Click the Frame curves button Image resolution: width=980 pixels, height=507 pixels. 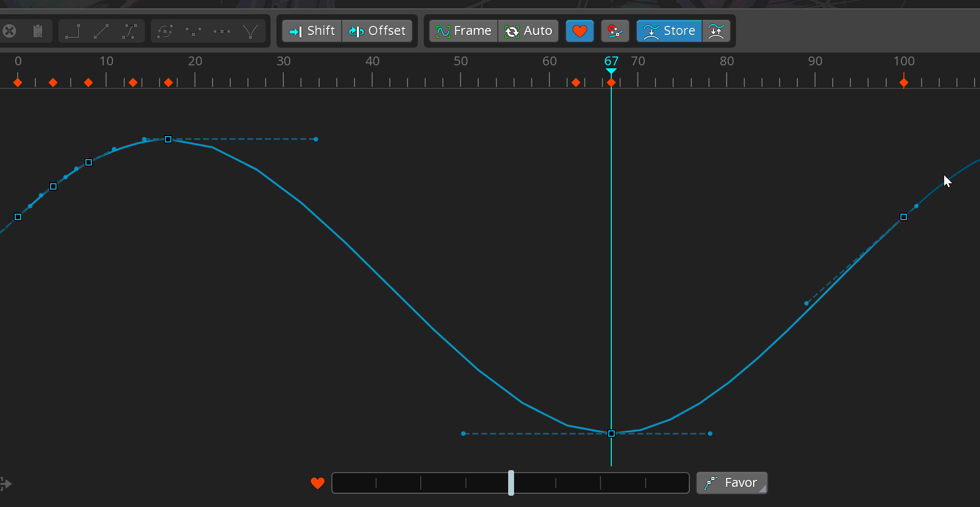click(x=463, y=31)
